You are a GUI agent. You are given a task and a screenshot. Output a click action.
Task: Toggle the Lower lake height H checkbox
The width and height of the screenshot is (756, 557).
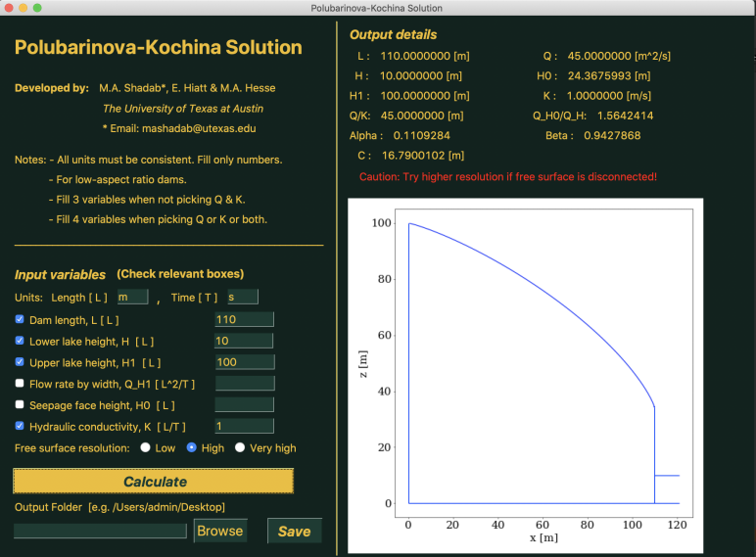[x=20, y=341]
